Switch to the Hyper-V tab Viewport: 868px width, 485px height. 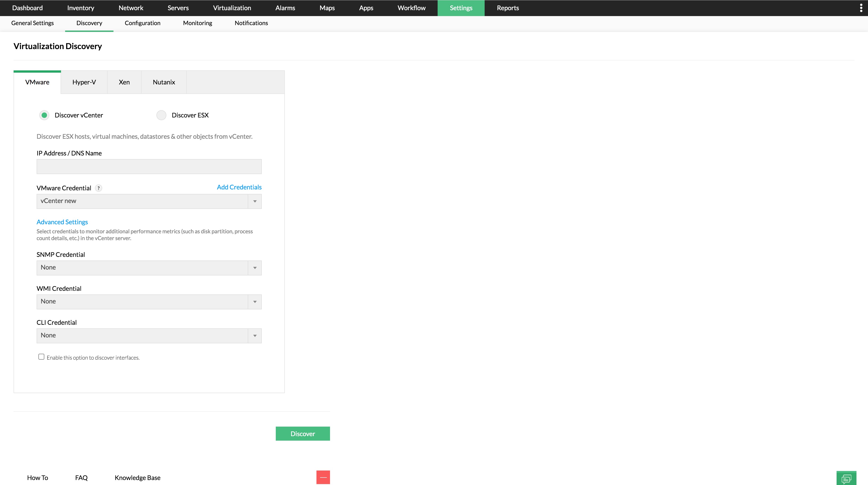tap(84, 82)
